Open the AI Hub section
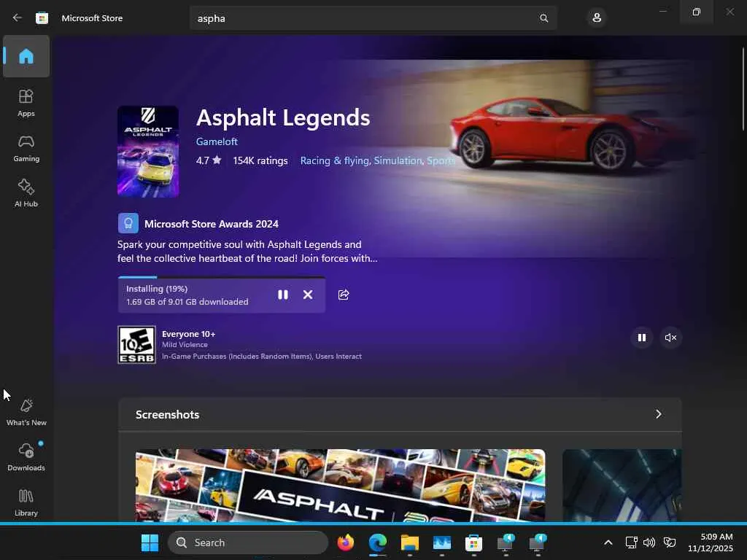 point(26,192)
